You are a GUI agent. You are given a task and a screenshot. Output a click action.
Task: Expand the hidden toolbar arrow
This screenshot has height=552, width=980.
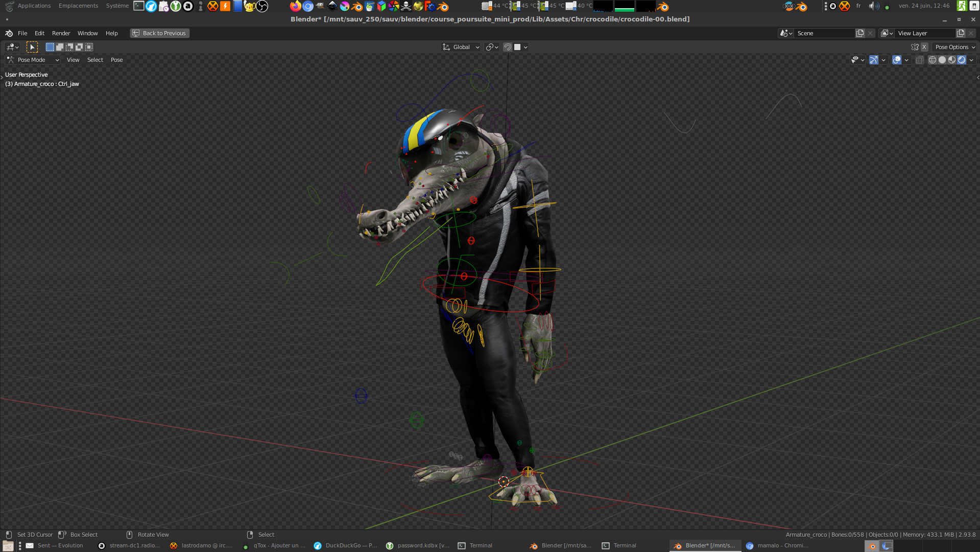pyautogui.click(x=2, y=77)
